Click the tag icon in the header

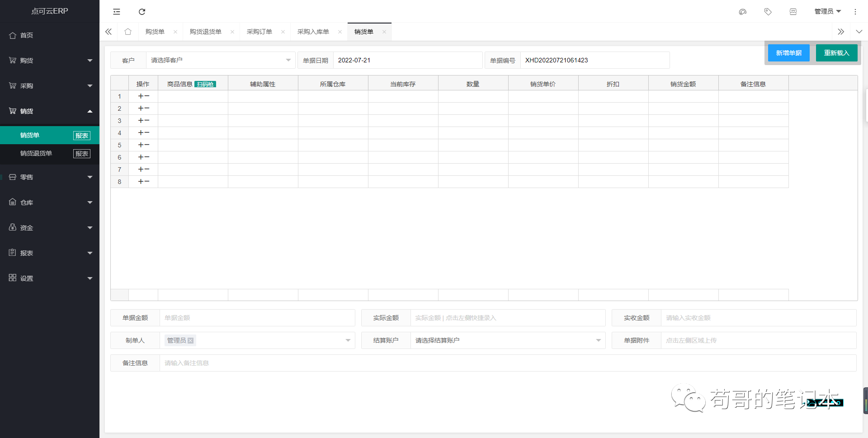(768, 12)
